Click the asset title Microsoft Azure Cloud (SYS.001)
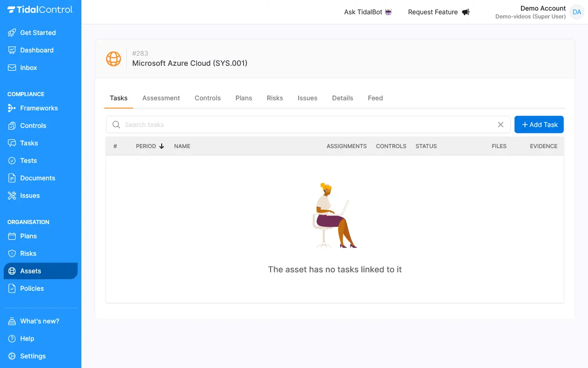588x368 pixels. [x=190, y=63]
